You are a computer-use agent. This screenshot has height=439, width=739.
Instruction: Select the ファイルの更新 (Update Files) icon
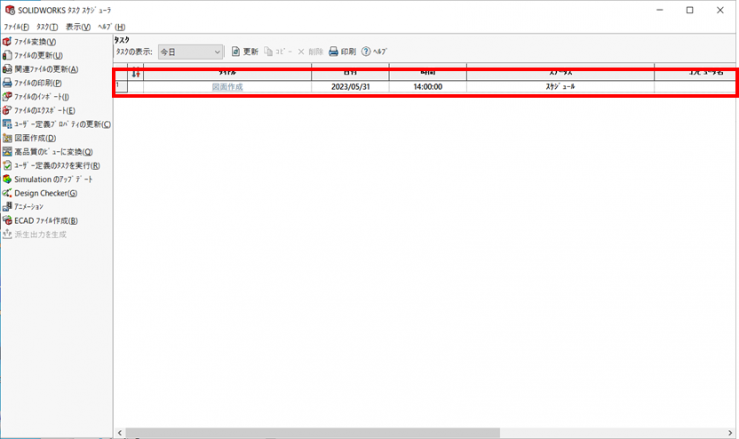click(7, 56)
